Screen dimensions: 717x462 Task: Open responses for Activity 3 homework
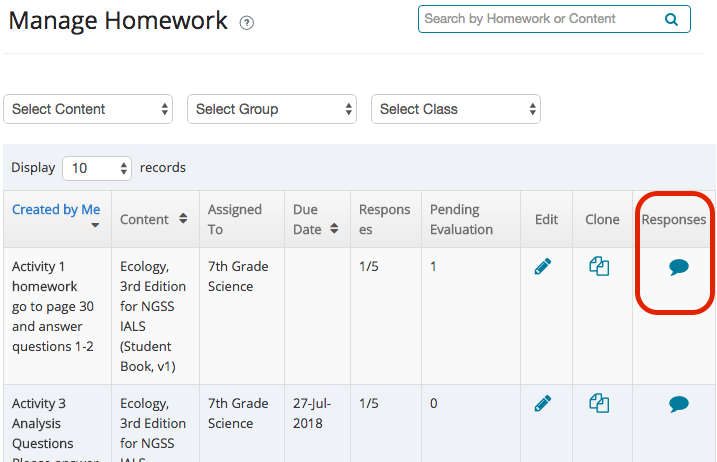click(x=679, y=404)
